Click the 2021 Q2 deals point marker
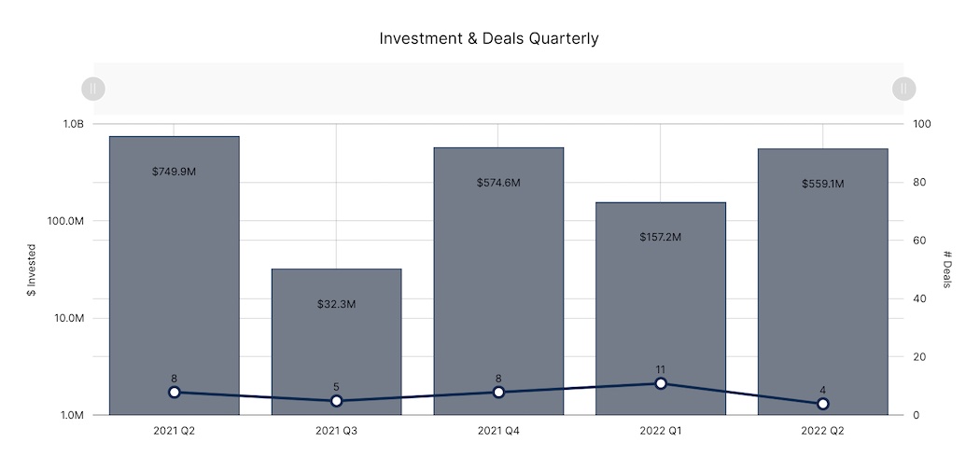 click(x=175, y=392)
